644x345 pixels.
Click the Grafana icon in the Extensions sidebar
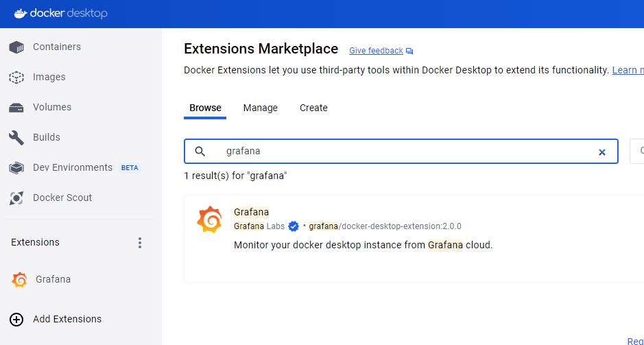click(x=19, y=280)
